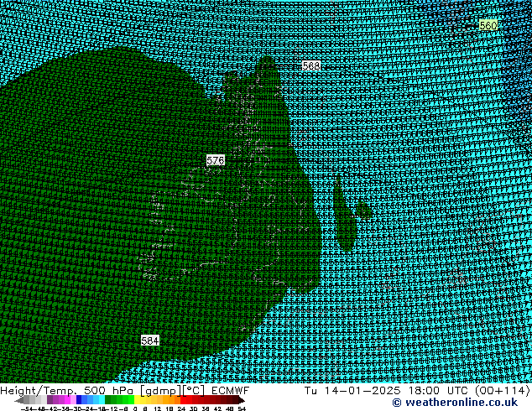This screenshot has height=411, width=532.
Task: Click the bright red 24 legend swatch
Action: pos(184,400)
